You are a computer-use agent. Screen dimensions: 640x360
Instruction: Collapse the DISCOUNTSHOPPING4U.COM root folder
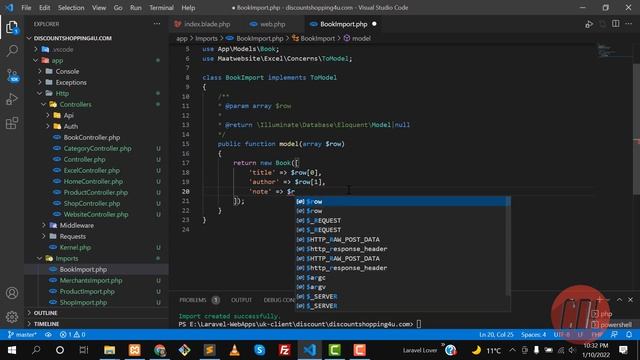coord(73,38)
